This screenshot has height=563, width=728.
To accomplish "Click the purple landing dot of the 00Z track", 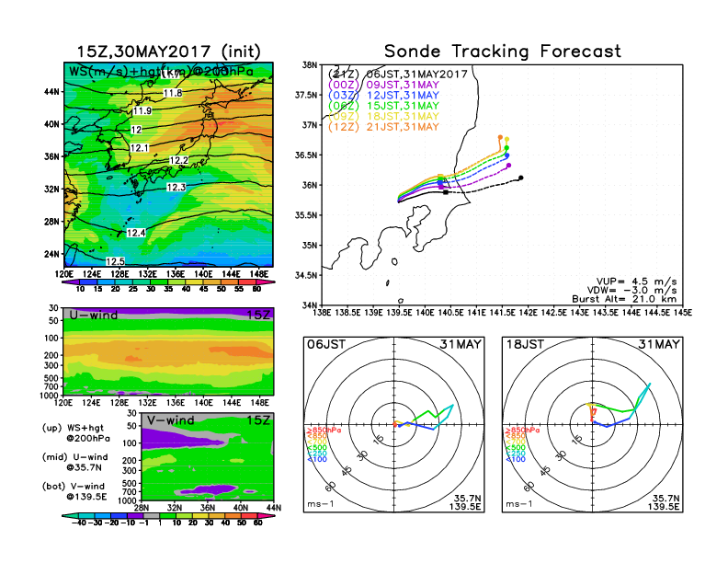I will click(509, 166).
